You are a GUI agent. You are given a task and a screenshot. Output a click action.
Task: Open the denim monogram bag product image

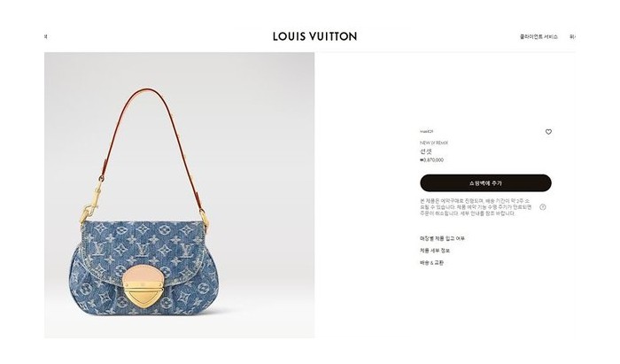180,195
